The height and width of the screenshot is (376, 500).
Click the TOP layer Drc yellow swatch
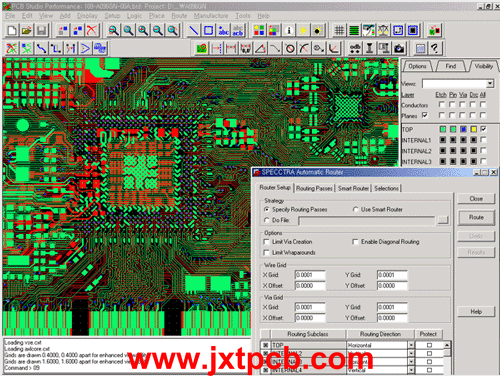point(473,129)
